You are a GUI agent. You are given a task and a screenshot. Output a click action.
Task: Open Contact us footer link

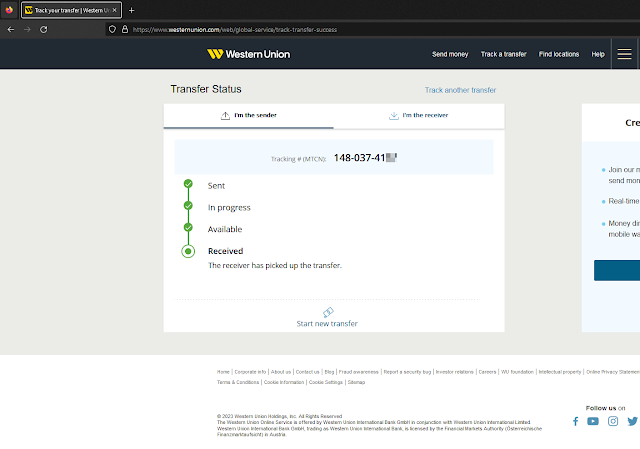307,372
